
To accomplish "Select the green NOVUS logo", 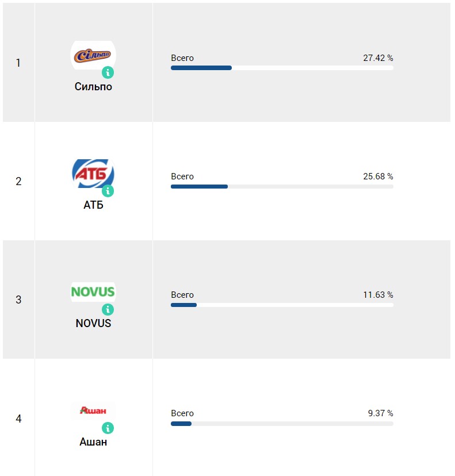I will point(93,291).
